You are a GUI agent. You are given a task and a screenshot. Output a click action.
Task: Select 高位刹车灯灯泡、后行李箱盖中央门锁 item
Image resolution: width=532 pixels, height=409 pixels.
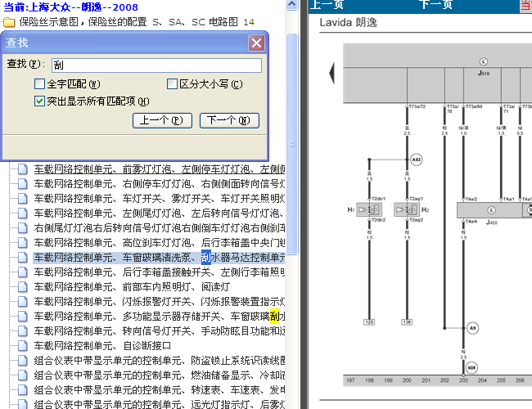pyautogui.click(x=159, y=242)
